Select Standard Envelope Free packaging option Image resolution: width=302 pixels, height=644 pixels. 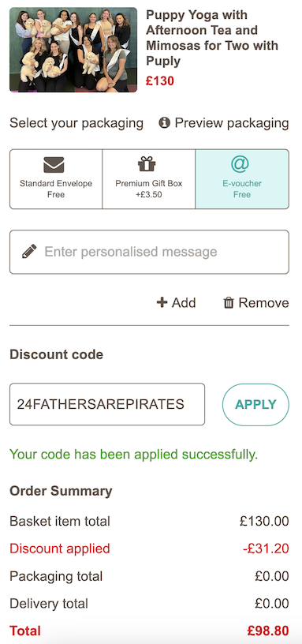(56, 179)
